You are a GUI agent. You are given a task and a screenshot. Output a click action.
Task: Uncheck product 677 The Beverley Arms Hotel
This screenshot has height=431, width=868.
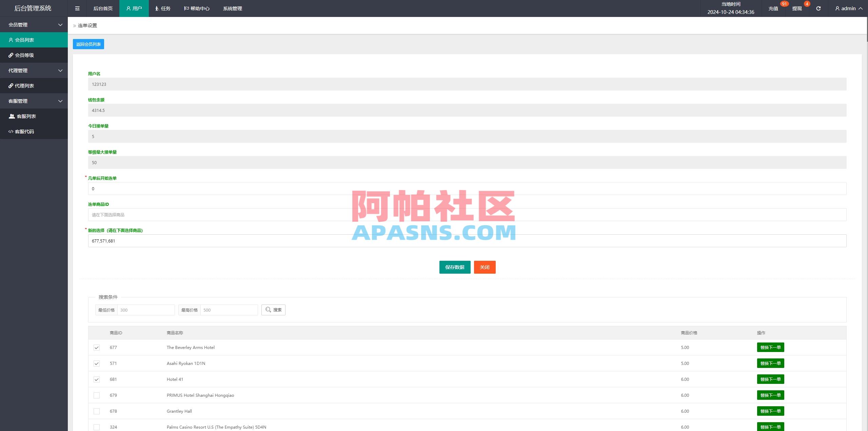97,347
